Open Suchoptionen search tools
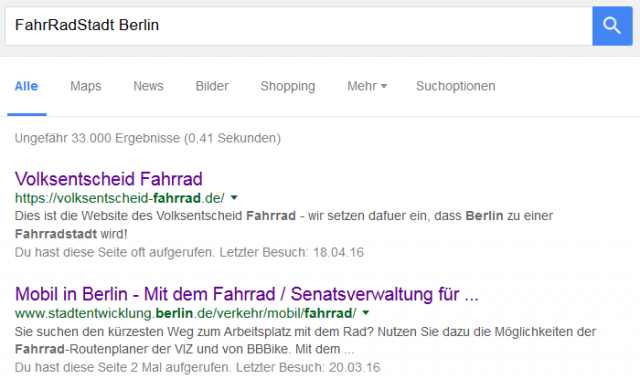 456,86
